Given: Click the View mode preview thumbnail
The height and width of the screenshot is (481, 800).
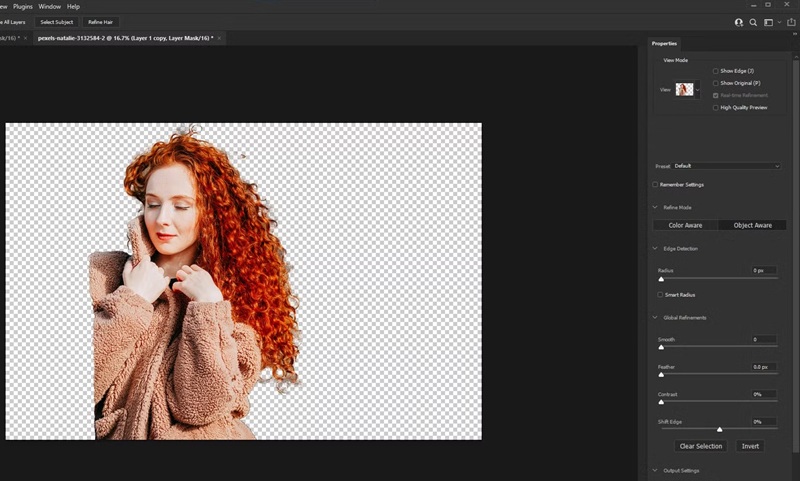Looking at the screenshot, I should (684, 89).
